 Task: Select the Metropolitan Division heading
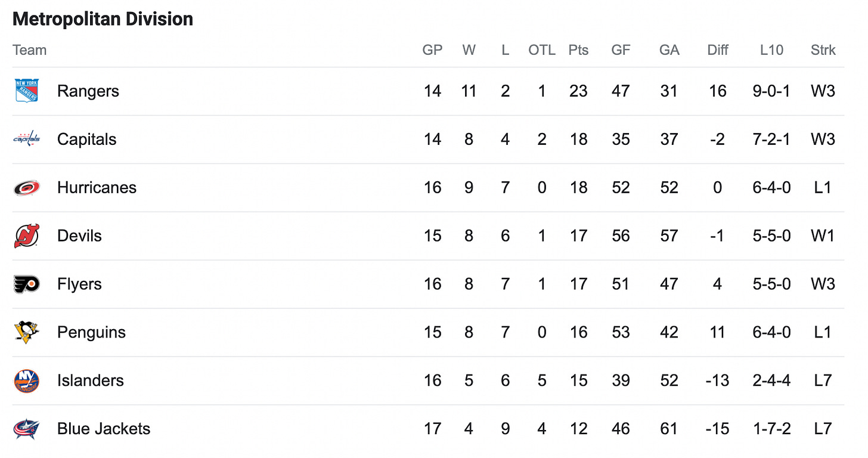point(103,19)
